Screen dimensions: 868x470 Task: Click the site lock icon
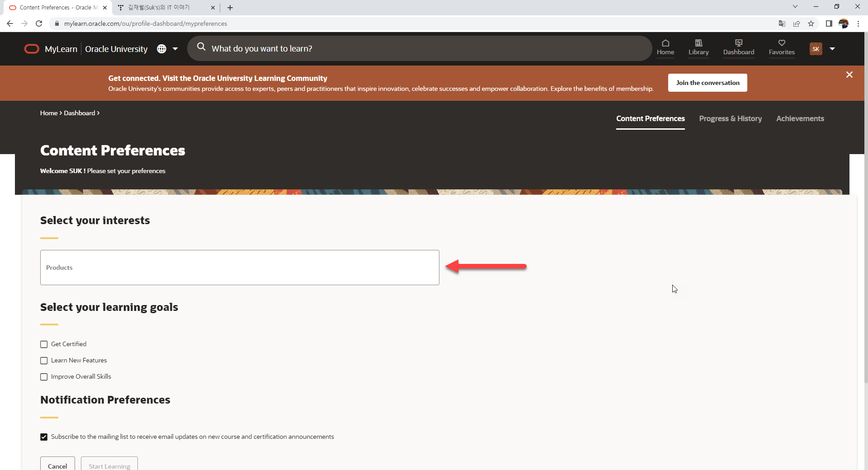tap(57, 23)
